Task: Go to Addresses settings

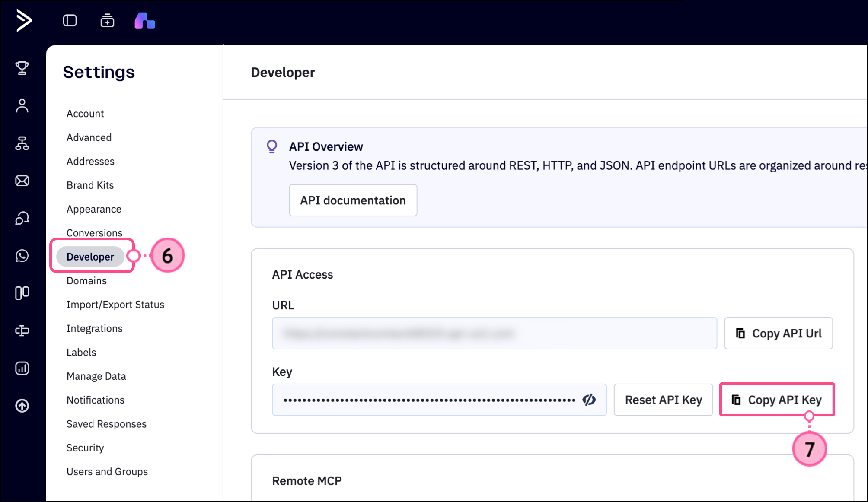Action: pos(90,161)
